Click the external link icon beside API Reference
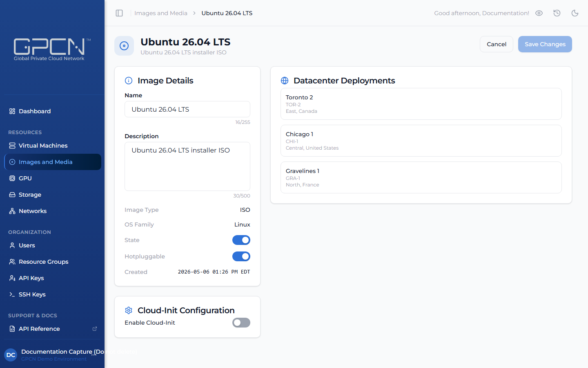The width and height of the screenshot is (588, 368). [95, 329]
